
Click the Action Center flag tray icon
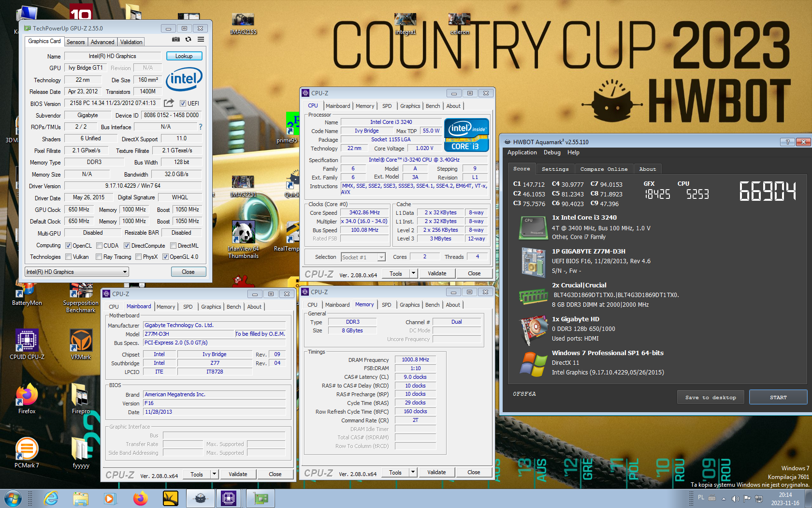point(747,499)
